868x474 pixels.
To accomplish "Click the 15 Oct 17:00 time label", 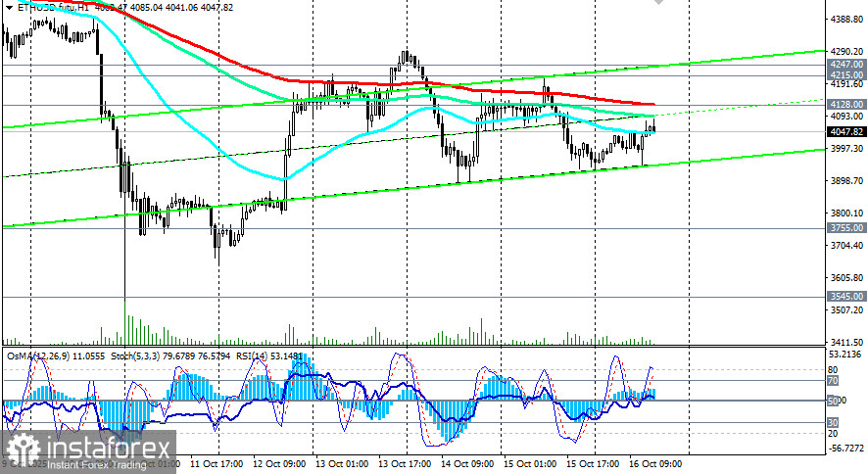I will tap(593, 464).
